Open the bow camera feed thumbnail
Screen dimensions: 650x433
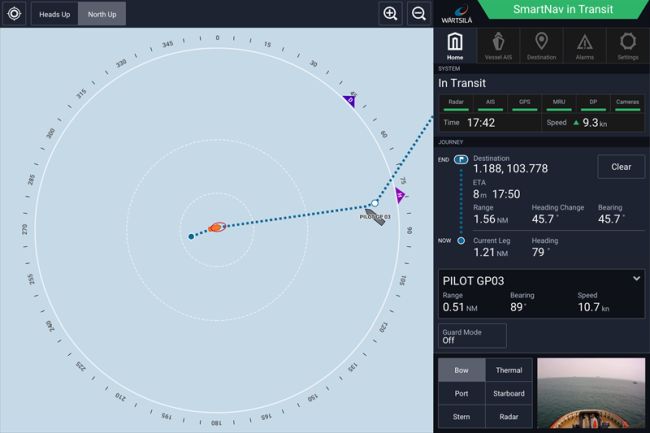(x=591, y=393)
